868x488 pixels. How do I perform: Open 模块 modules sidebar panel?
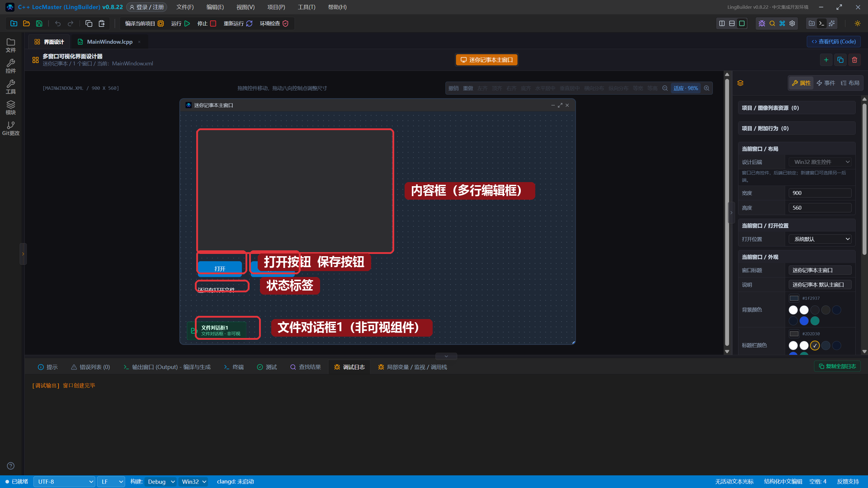pos(11,108)
